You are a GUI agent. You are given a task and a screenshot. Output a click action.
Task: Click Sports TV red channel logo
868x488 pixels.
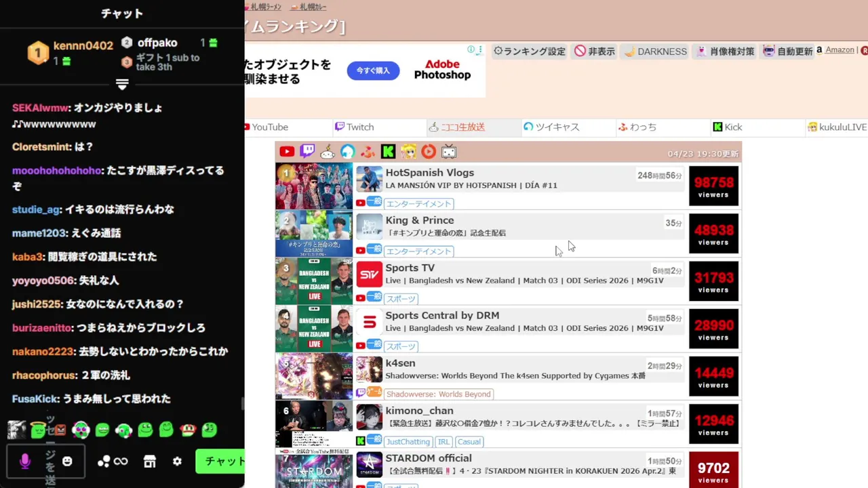(x=370, y=274)
